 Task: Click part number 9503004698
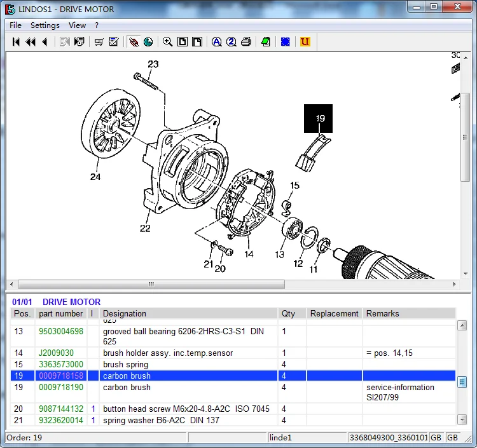point(61,331)
